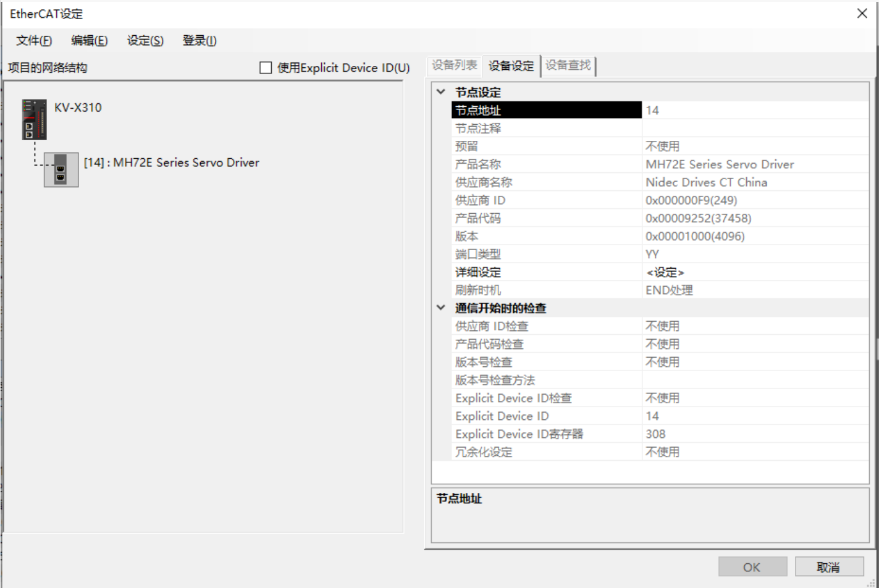Viewport: 879px width, 588px height.
Task: Open the 编辑(E) menu
Action: click(x=89, y=41)
